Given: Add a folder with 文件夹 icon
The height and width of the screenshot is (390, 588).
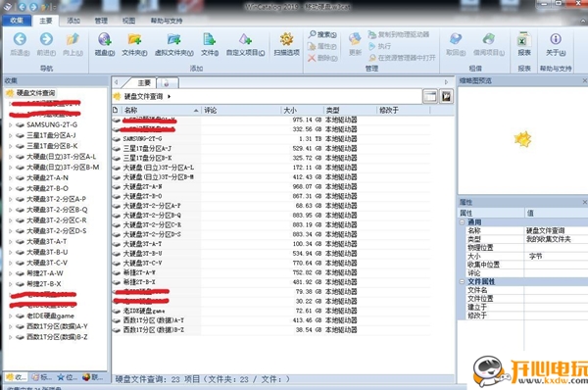Looking at the screenshot, I should pos(134,39).
